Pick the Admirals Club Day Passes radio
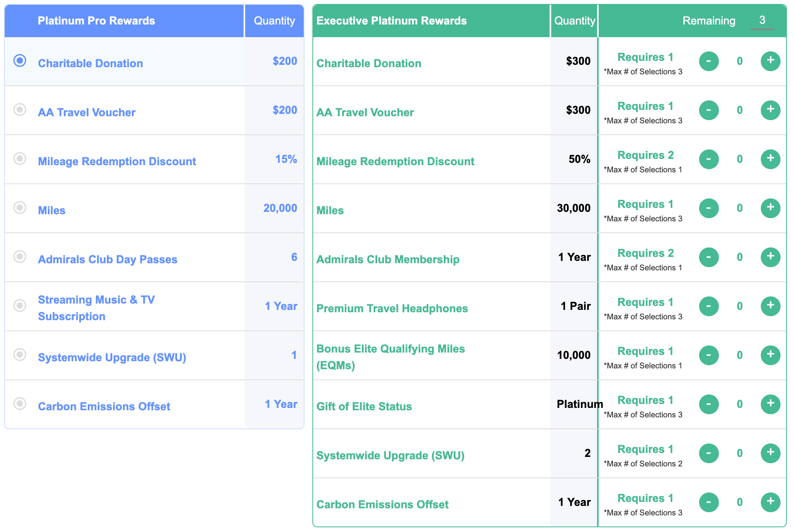Screen dimensions: 794x532 20,257
